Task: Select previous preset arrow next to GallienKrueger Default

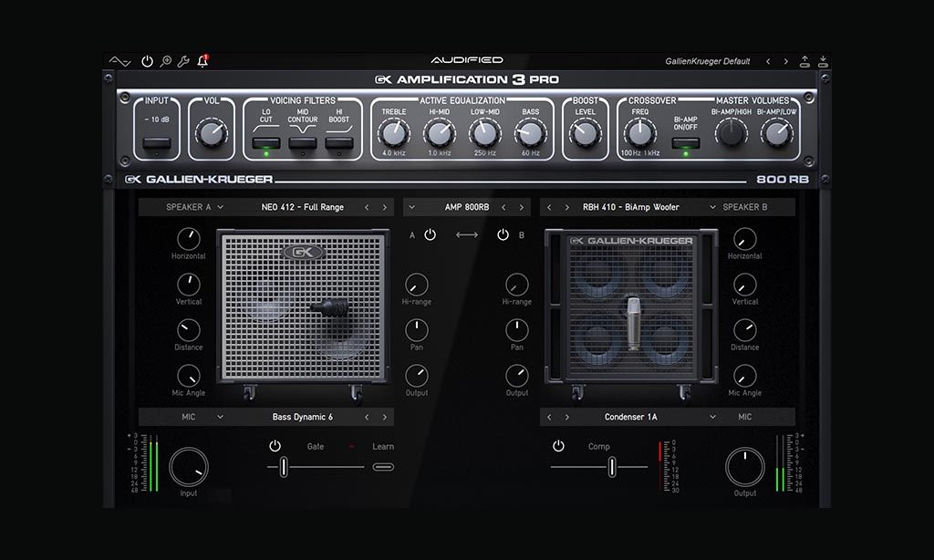Action: (x=768, y=61)
